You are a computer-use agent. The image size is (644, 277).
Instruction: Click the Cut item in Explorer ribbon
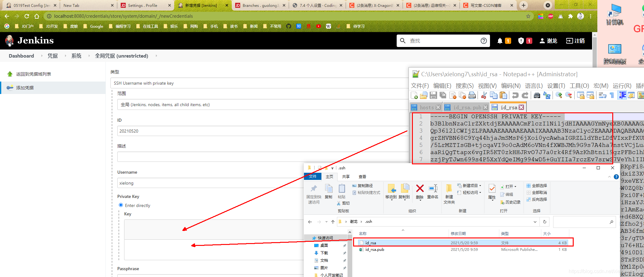click(343, 203)
